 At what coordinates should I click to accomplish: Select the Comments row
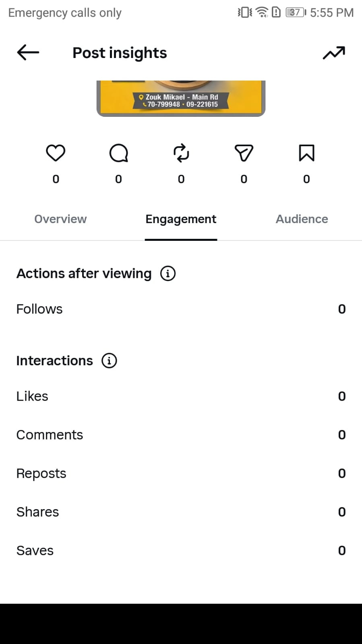click(181, 435)
